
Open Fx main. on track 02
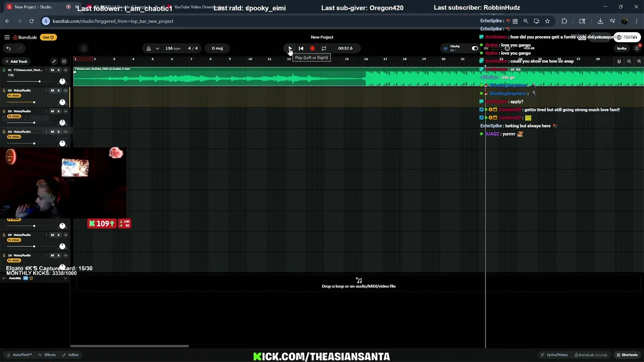tap(14, 96)
